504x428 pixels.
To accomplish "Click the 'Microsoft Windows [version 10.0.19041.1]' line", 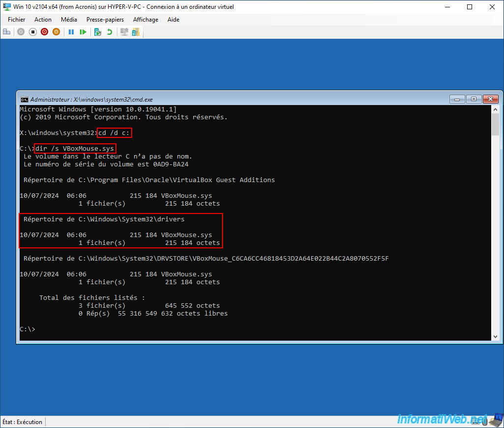I will 98,109.
